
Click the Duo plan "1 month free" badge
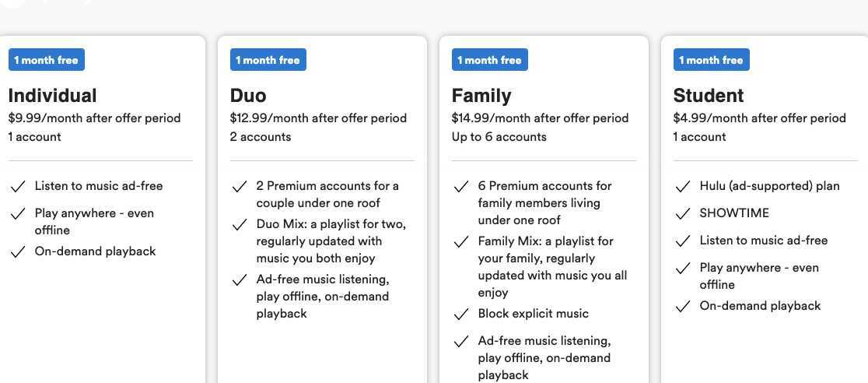point(268,60)
